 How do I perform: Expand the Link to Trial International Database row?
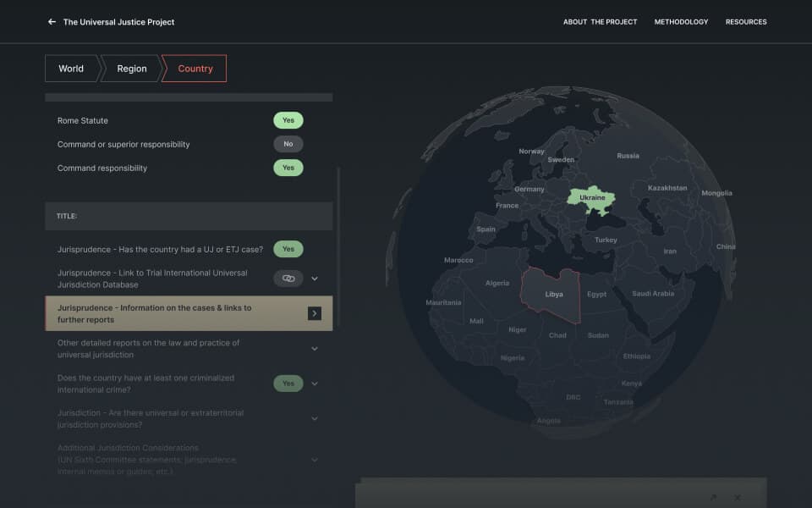(315, 279)
